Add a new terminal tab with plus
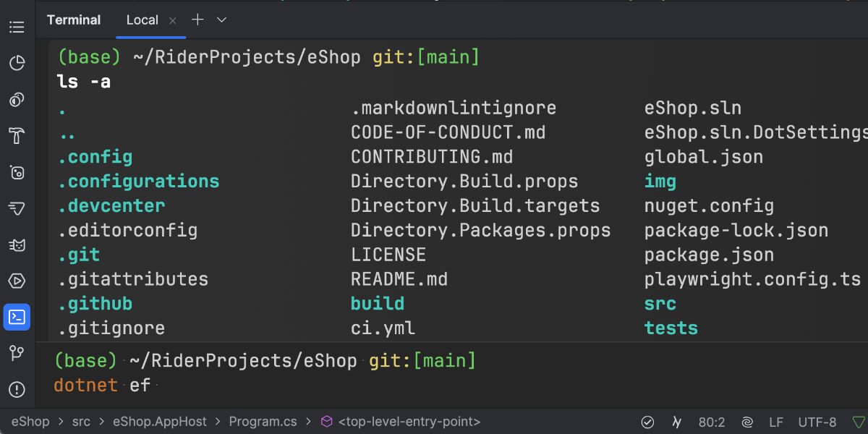The image size is (868, 434). point(197,20)
